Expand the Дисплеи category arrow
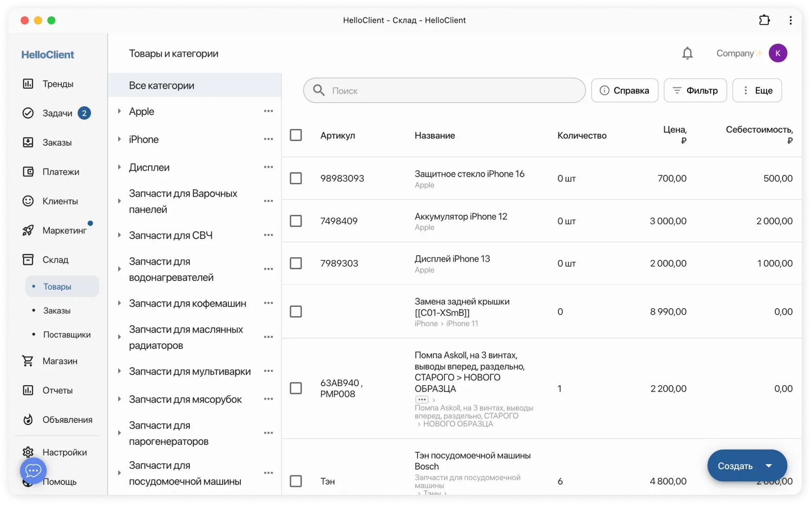This screenshot has height=505, width=812. (119, 167)
